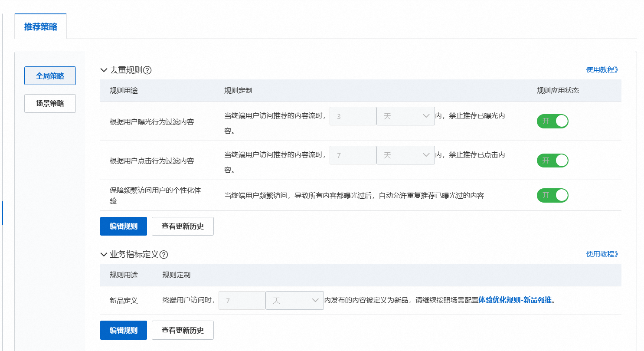The width and height of the screenshot is (644, 351).
Task: Click the 保障频繁访问用户的个性化体验 cell text
Action: tap(155, 196)
